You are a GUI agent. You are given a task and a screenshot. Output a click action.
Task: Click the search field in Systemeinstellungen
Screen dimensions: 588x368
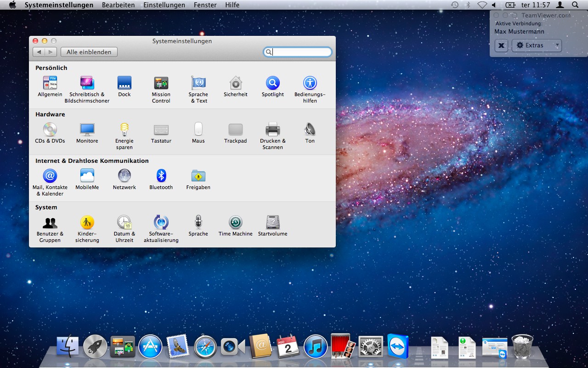coord(298,52)
